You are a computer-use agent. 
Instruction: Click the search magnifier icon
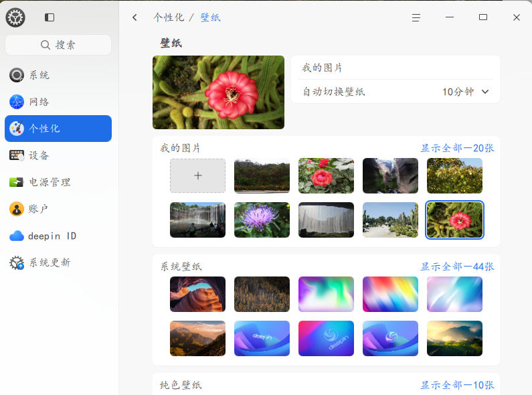coord(45,45)
